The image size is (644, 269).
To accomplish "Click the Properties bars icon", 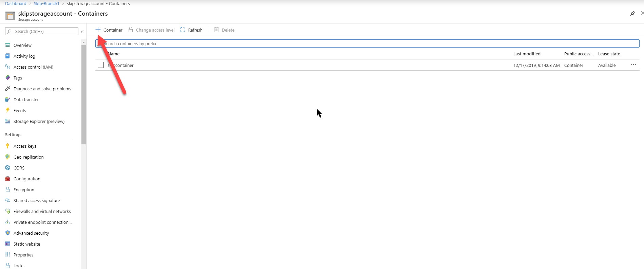I will [7, 255].
